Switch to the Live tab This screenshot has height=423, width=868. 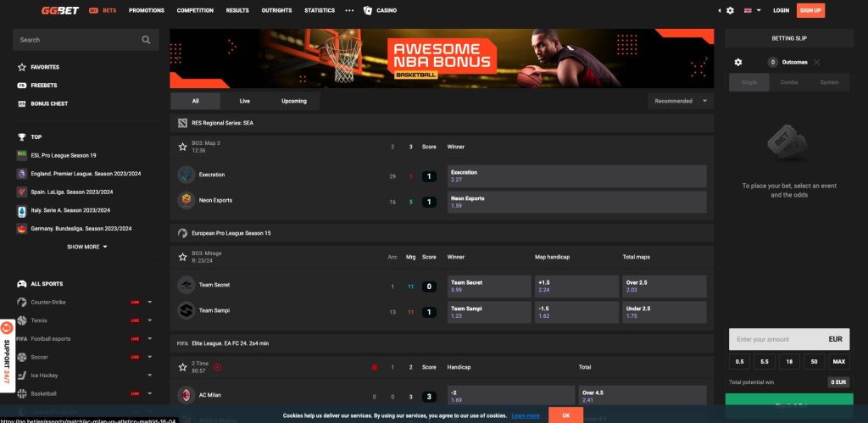pos(244,101)
